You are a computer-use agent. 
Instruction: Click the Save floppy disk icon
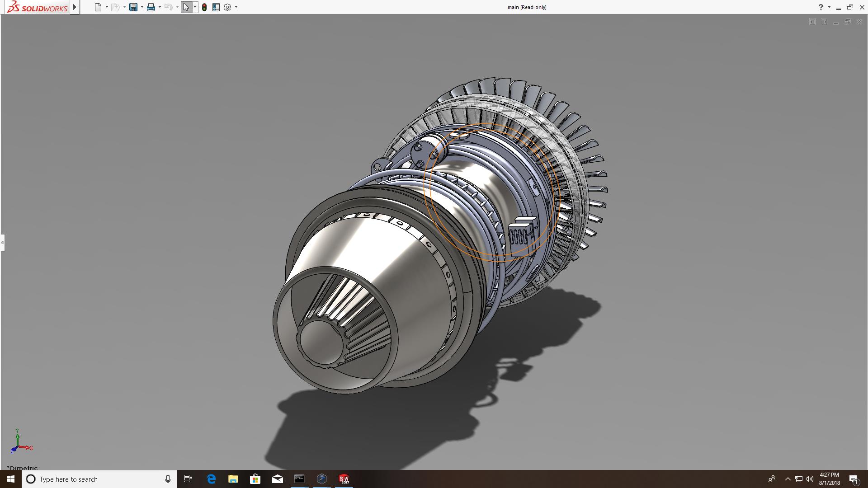pos(133,7)
